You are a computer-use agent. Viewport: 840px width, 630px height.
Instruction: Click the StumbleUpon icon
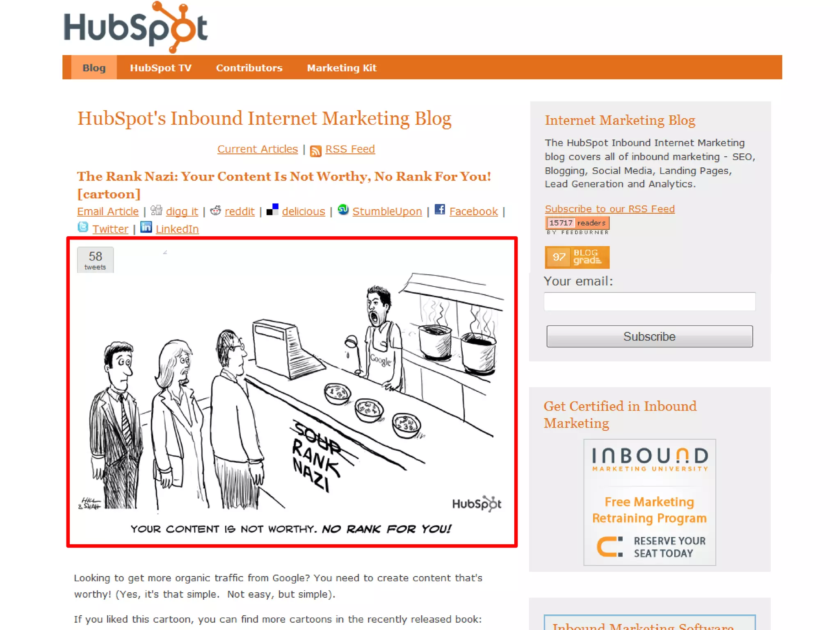tap(343, 210)
